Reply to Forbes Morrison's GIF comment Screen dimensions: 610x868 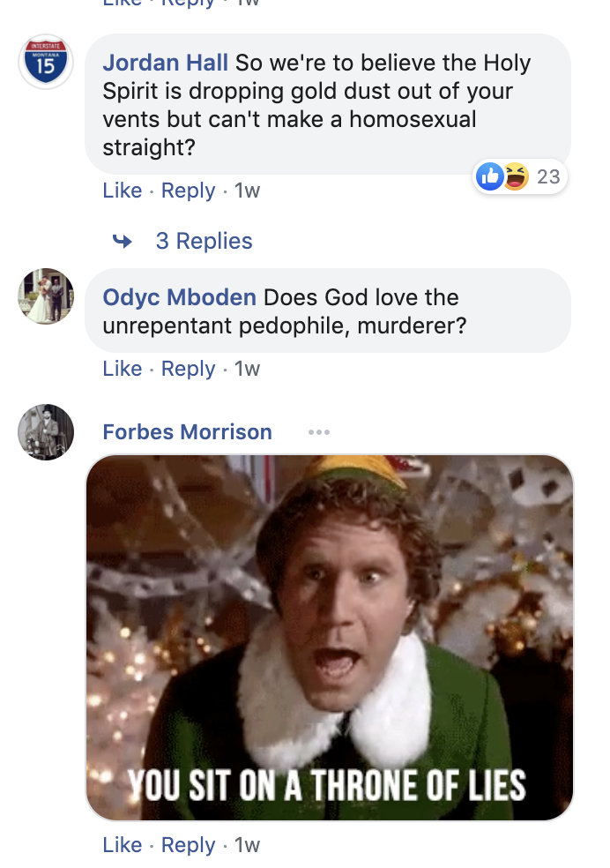point(188,845)
